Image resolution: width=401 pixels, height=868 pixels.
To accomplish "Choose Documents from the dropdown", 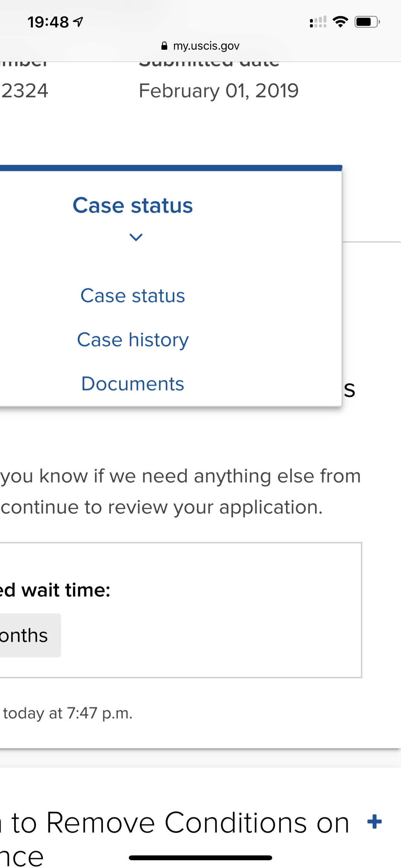I will [x=133, y=383].
